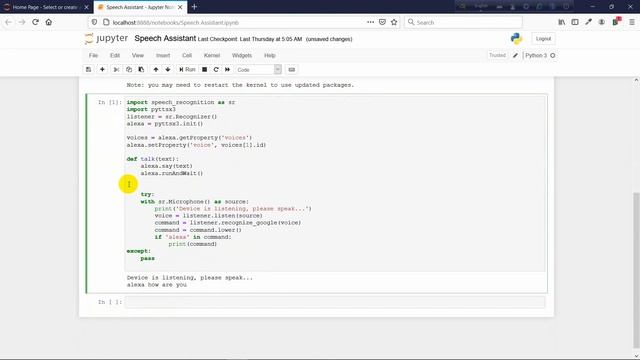Restart kernel and run all with the fast-forward icon
Viewport: 640px width, 360px height.
click(x=228, y=69)
